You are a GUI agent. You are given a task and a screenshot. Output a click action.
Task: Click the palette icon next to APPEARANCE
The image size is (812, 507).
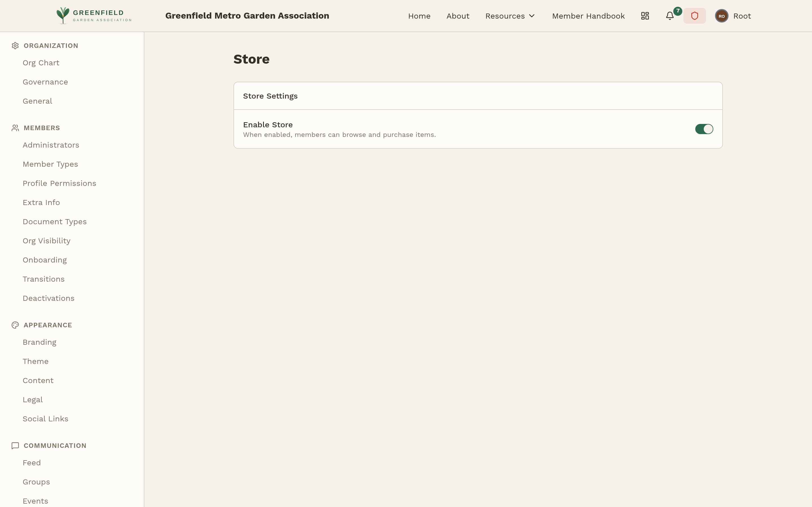pyautogui.click(x=15, y=324)
